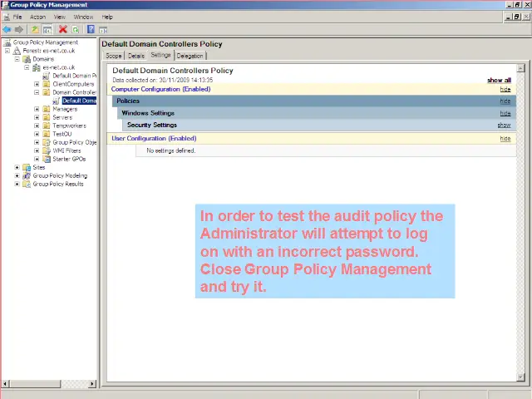Collapse the Domains tree node
The height and width of the screenshot is (399, 532).
(17, 59)
